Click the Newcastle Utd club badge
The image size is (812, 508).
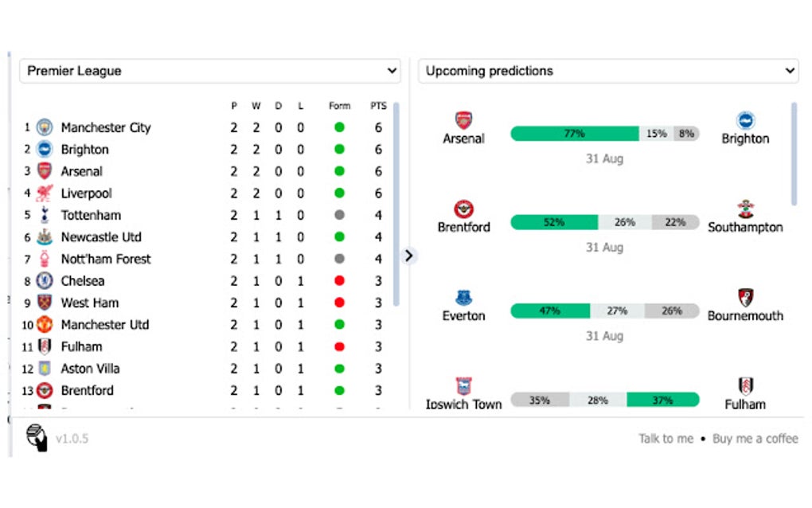[45, 236]
